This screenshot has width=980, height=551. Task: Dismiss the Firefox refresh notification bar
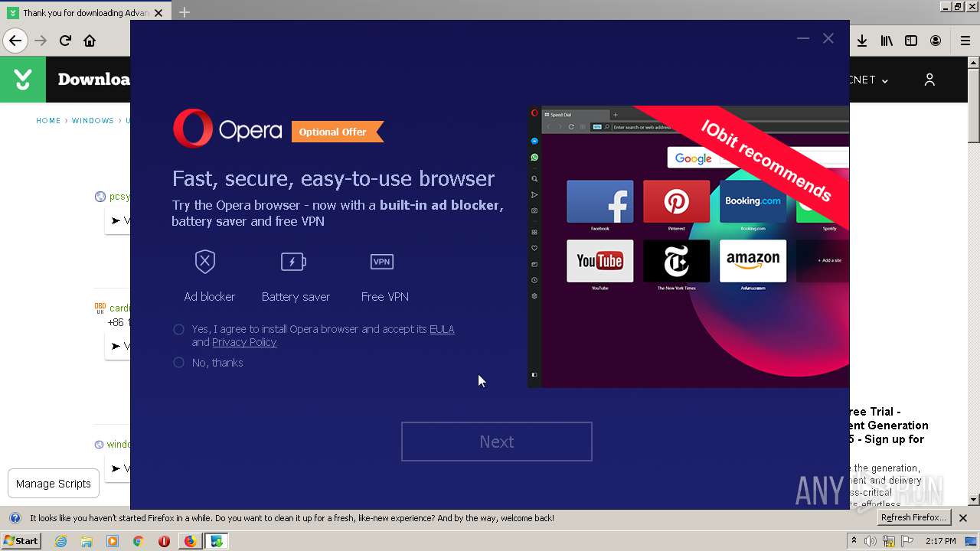point(963,518)
